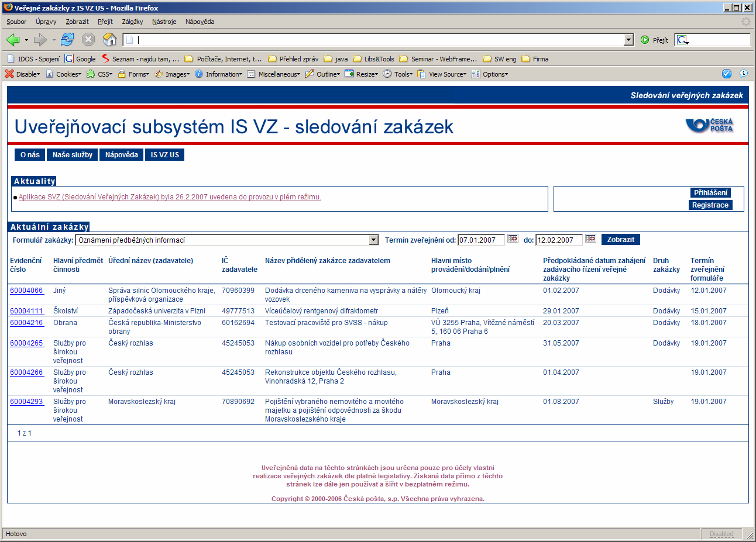Screen dimensions: 756x542
Task: Open the Back button history dropdown arrow
Action: point(26,40)
